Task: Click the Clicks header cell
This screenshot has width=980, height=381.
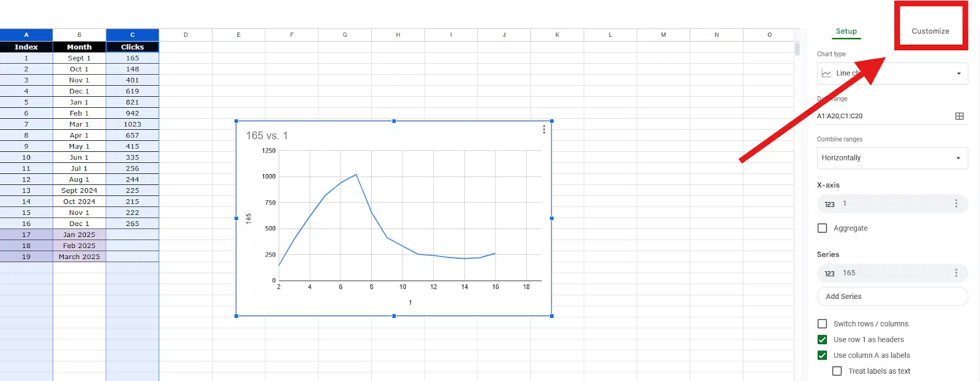Action: [132, 47]
